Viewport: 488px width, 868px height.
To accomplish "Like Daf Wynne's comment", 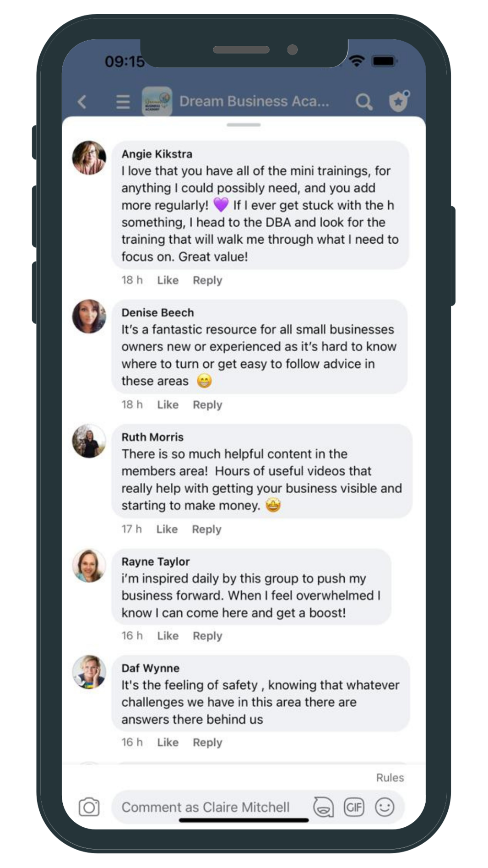I will click(x=168, y=742).
